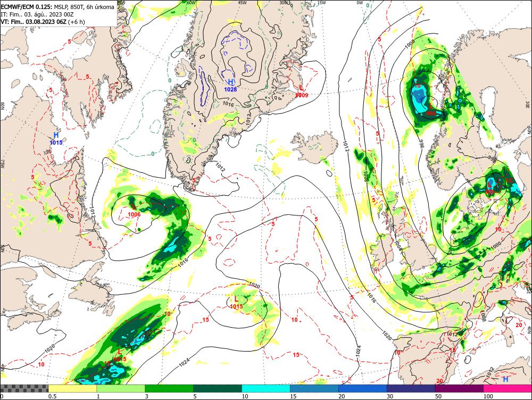Image resolution: width=532 pixels, height=400 pixels.
Task: Click the '15W' longitude label
Action: (x=321, y=3)
